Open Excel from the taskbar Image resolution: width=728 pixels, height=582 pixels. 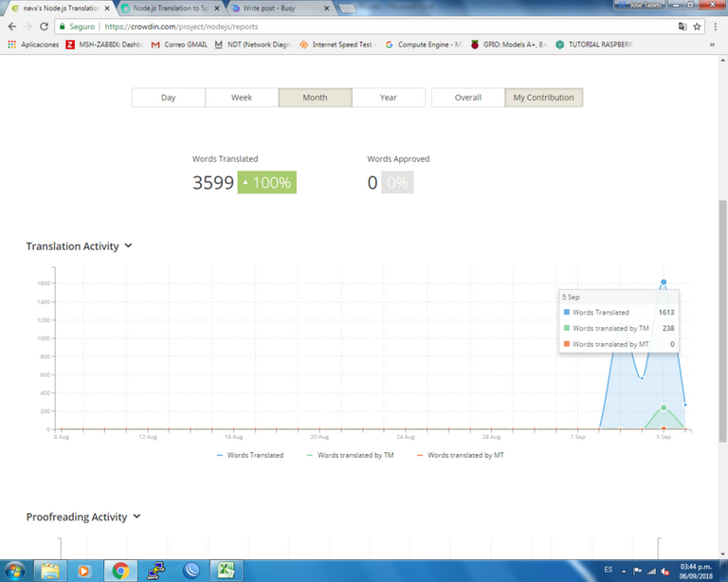(x=227, y=571)
